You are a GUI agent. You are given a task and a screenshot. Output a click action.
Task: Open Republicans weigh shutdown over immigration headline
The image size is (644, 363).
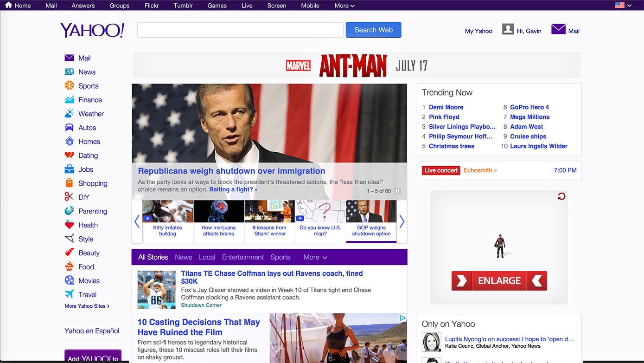point(232,171)
